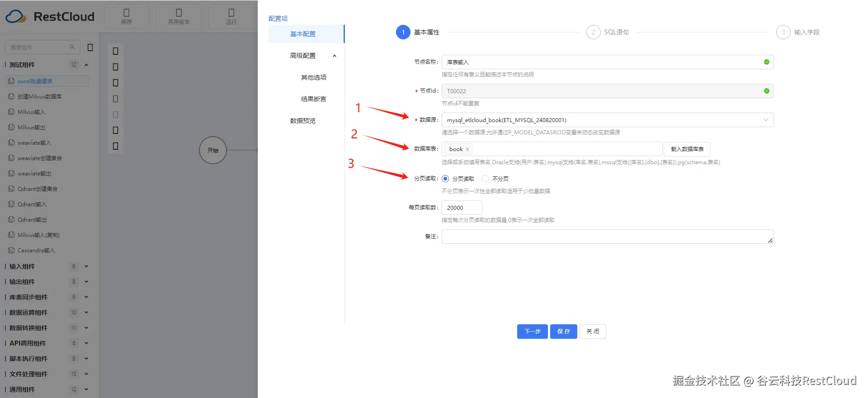Viewport: 868px width, 398px height.
Task: Click the icon beside Qdrant输出
Action: pos(11,219)
